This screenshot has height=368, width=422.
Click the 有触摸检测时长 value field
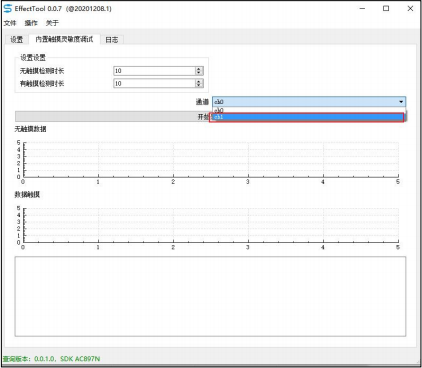point(154,83)
